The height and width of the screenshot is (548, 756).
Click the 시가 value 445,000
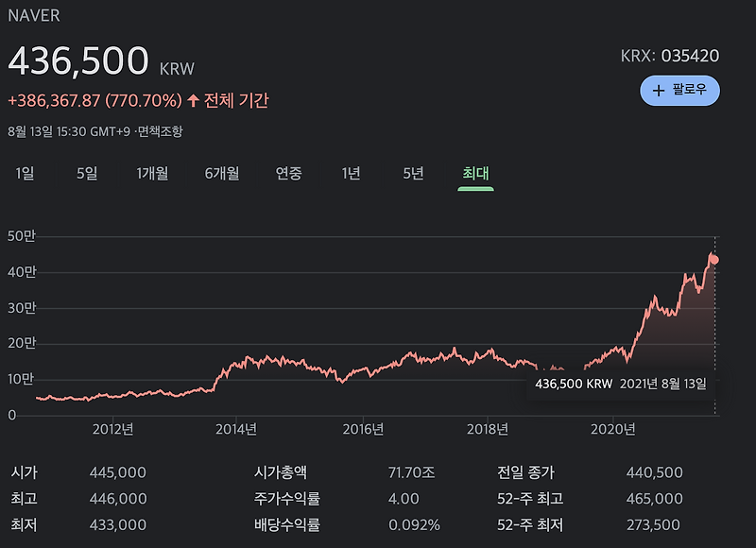click(117, 472)
